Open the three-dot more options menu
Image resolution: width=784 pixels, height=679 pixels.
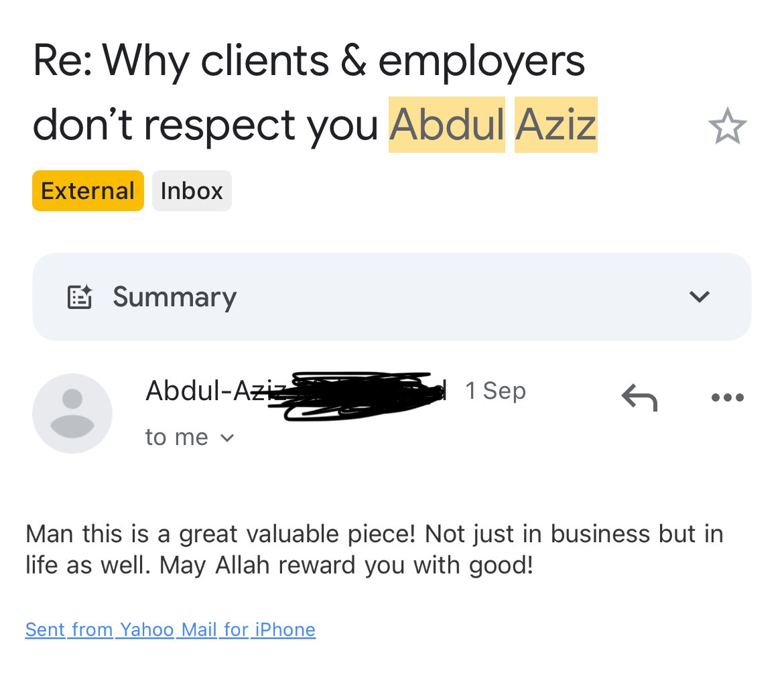tap(727, 397)
